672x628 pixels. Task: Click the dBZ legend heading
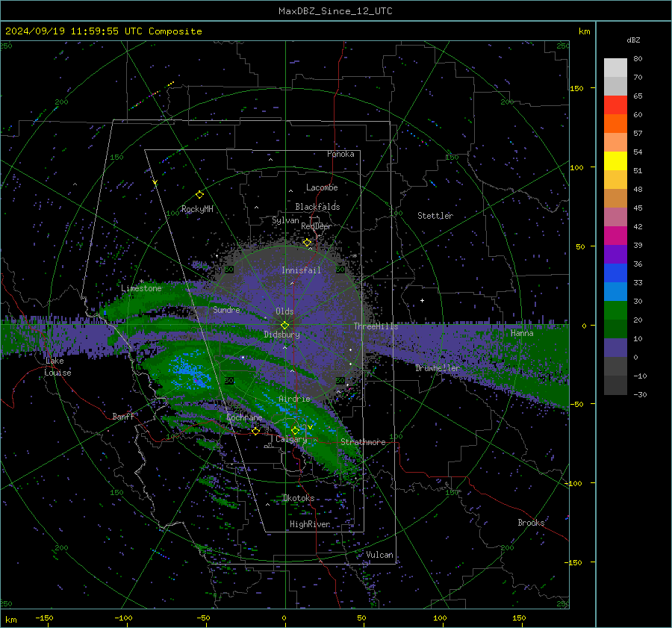coord(633,40)
